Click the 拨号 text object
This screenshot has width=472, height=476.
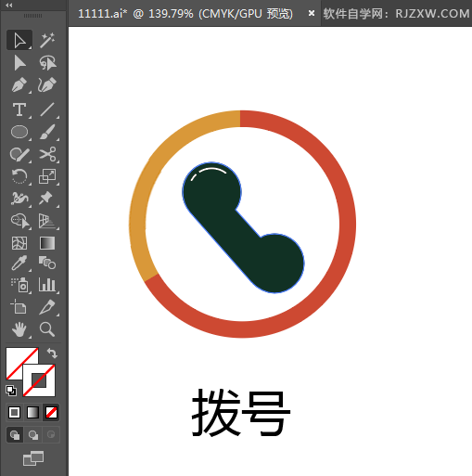tap(241, 413)
